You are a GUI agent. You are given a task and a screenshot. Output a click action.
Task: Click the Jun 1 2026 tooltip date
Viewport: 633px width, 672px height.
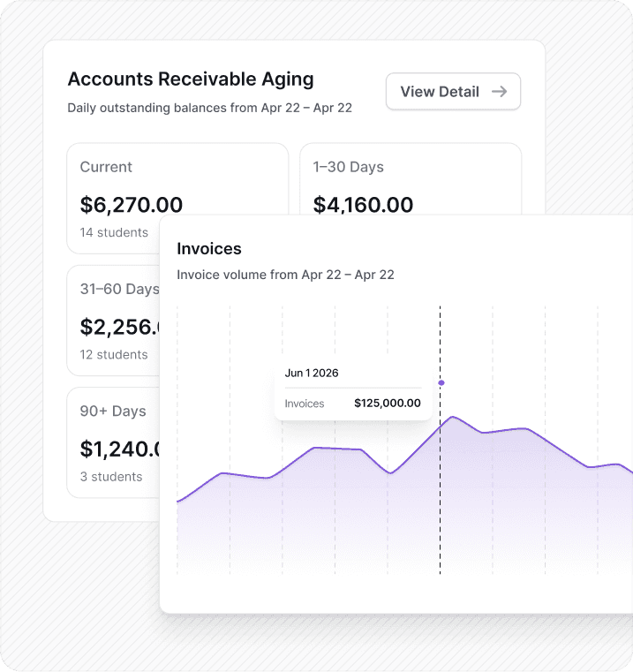tap(312, 373)
